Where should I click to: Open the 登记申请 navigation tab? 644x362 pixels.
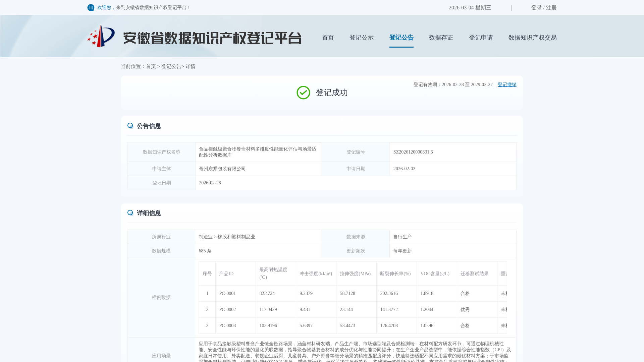tap(481, 38)
